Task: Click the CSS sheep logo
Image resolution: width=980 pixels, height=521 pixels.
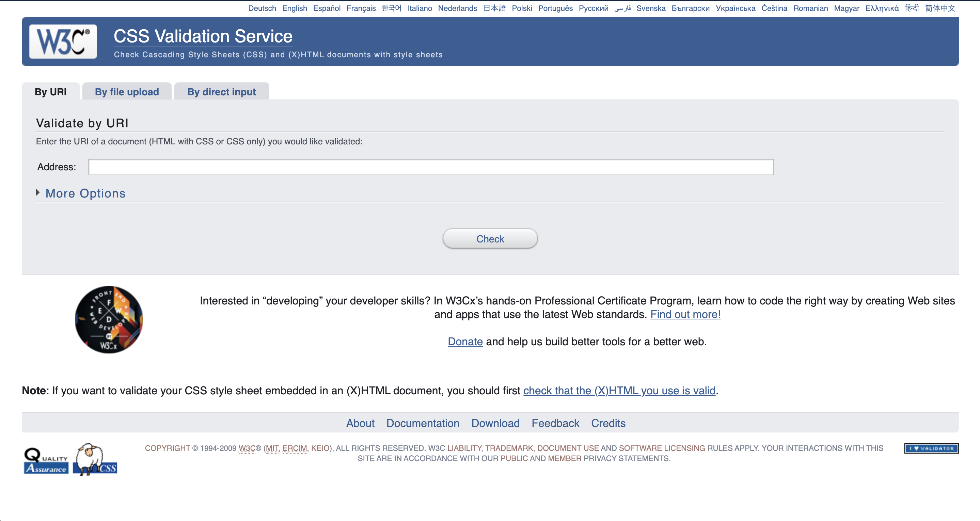Action: [x=95, y=460]
